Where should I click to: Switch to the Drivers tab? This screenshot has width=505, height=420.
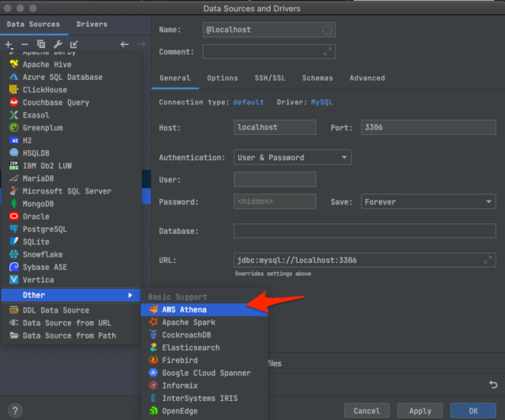(x=92, y=24)
